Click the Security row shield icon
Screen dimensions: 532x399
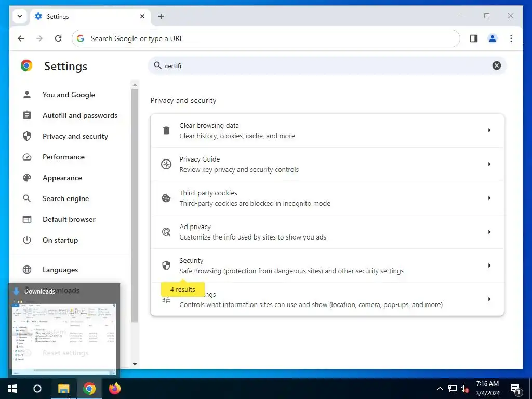click(166, 265)
